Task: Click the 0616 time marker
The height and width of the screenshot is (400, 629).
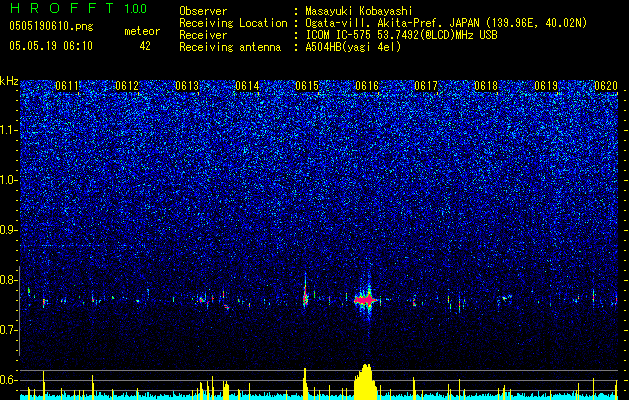Action: coord(367,86)
